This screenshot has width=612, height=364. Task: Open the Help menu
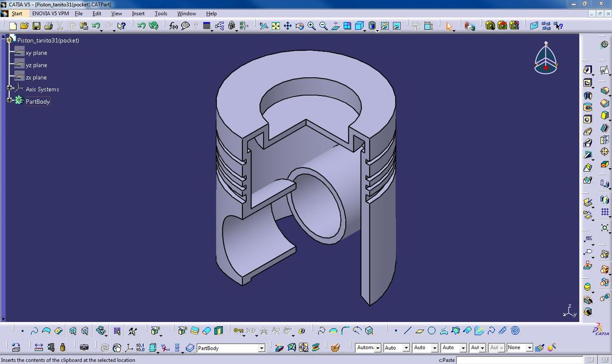(211, 13)
